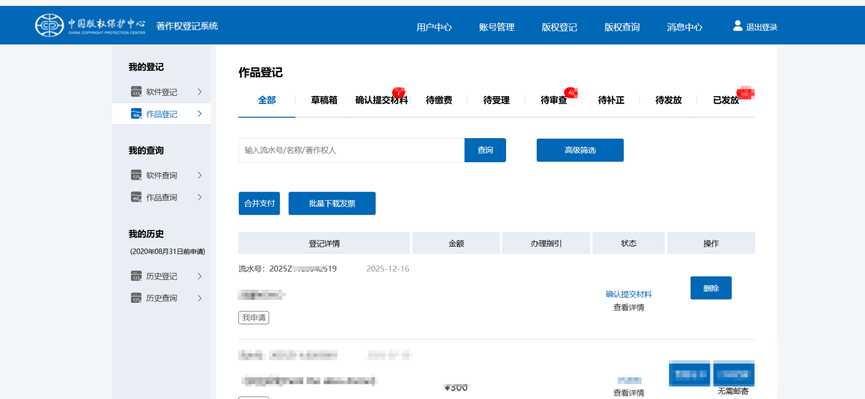This screenshot has height=399, width=865.
Task: Select 作品查询 in the sidebar
Action: tap(162, 198)
